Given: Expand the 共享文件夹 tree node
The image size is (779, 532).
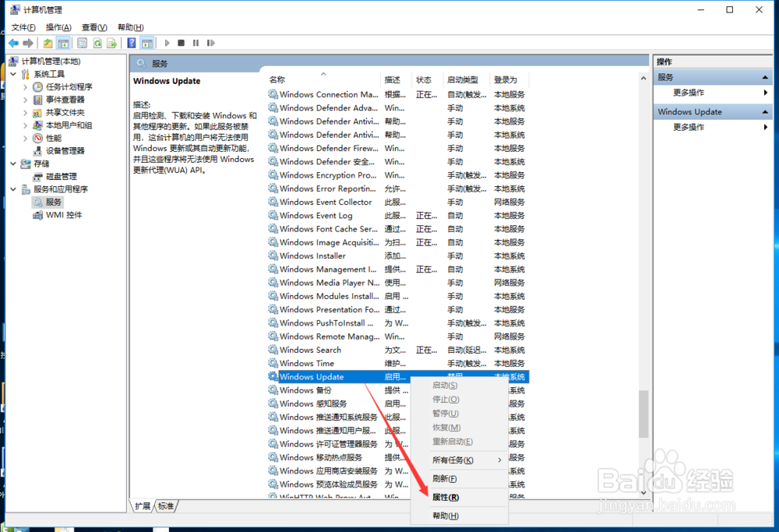Looking at the screenshot, I should point(26,113).
